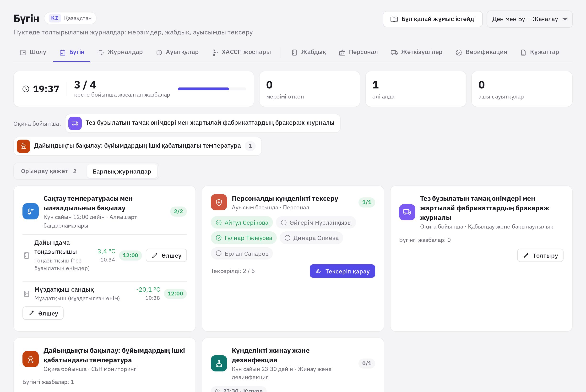Image resolution: width=586 pixels, height=392 pixels.
Task: Click the freezer icon beside Мұздатқыш сандық
Action: pyautogui.click(x=27, y=294)
